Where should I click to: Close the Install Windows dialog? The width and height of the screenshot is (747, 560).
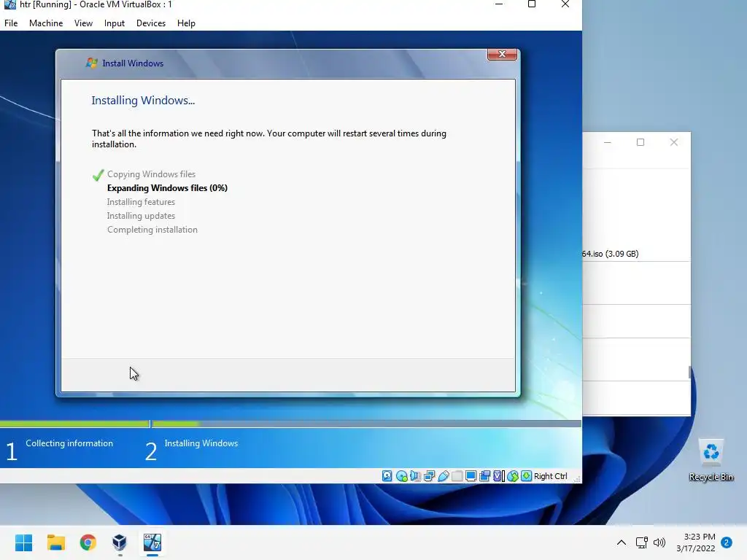point(502,54)
